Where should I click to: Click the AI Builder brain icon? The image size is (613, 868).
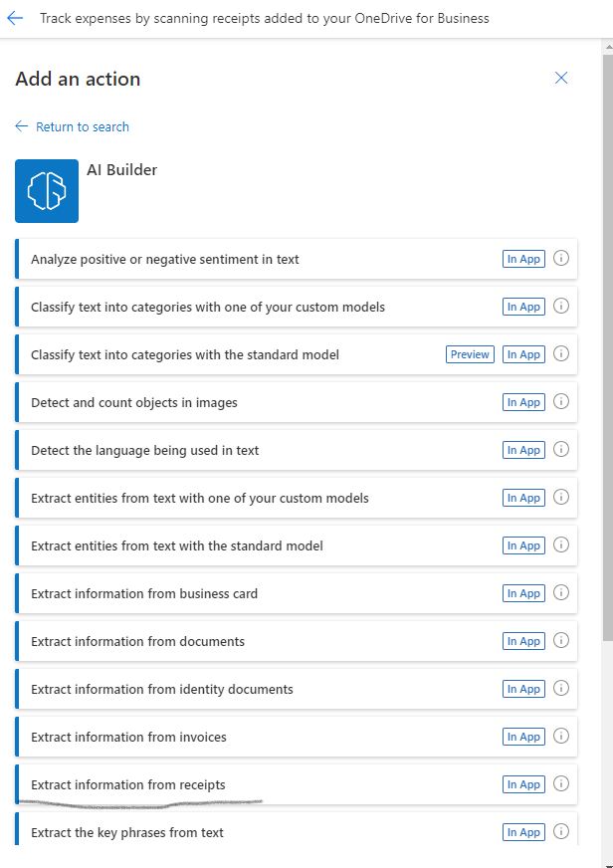[x=45, y=189]
